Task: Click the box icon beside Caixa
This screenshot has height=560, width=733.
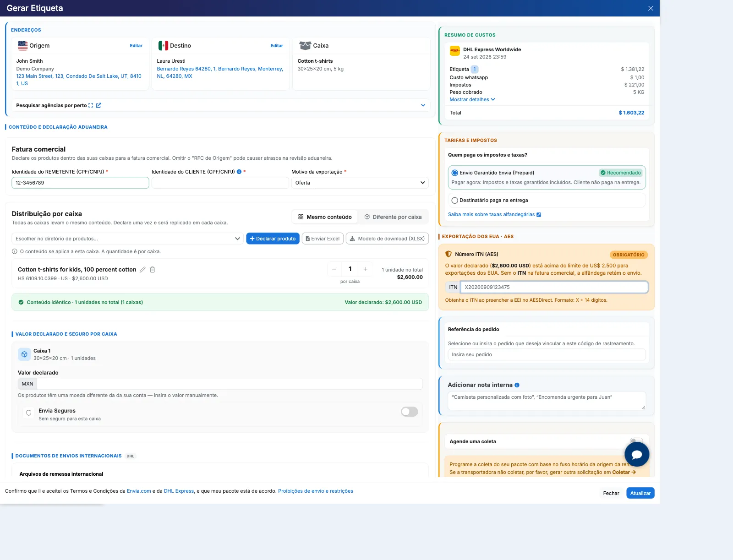Action: point(305,45)
